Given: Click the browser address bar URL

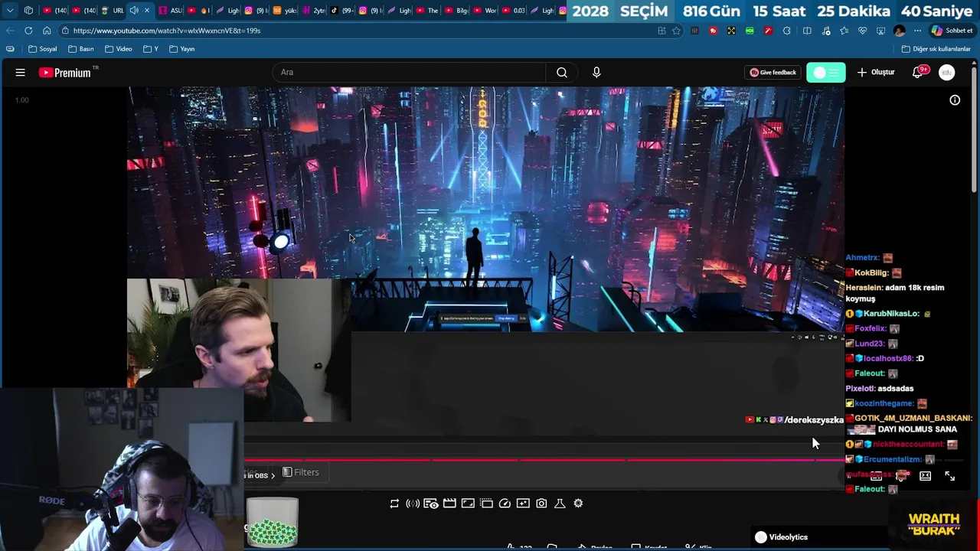Looking at the screenshot, I should [167, 31].
